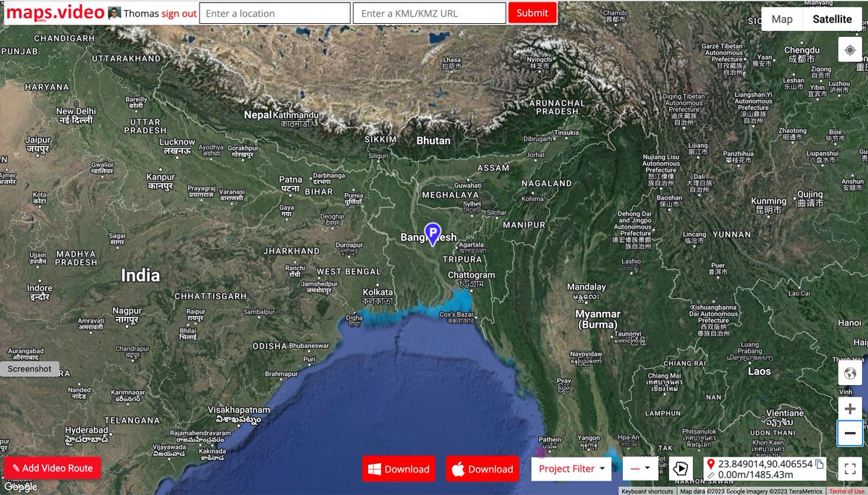This screenshot has height=495, width=868.
Task: Click the Screenshot button
Action: point(30,368)
